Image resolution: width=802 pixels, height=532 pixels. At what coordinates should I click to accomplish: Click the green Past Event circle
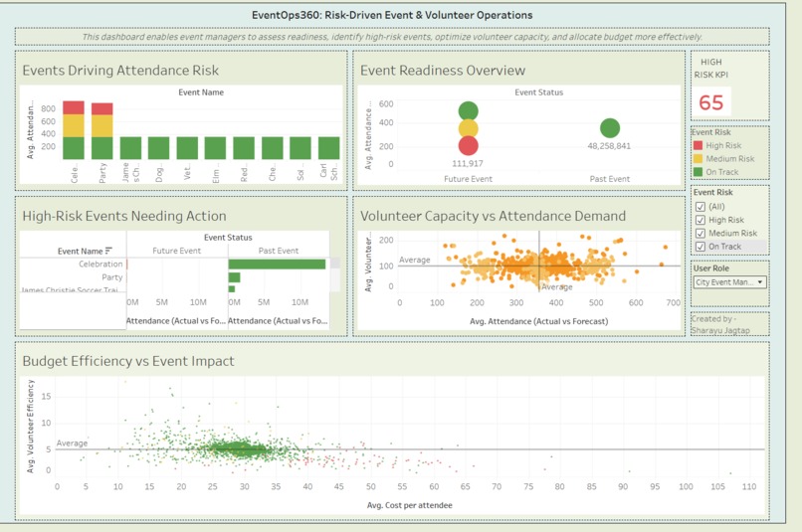click(x=610, y=128)
